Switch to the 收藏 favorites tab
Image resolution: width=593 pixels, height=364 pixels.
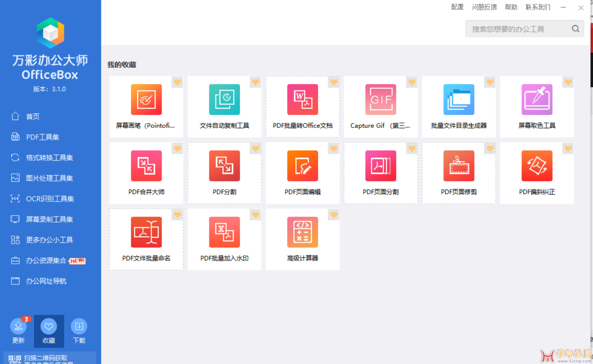click(x=49, y=332)
